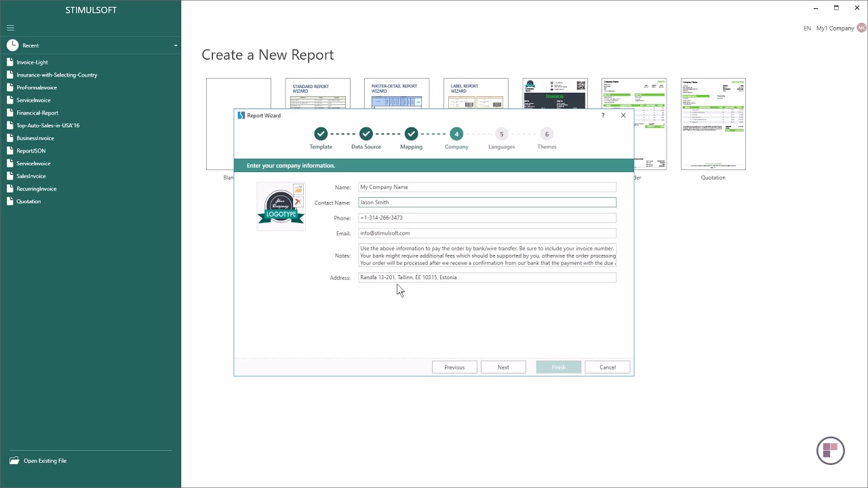Click inside the Notes text area
The image size is (868, 488).
(487, 256)
